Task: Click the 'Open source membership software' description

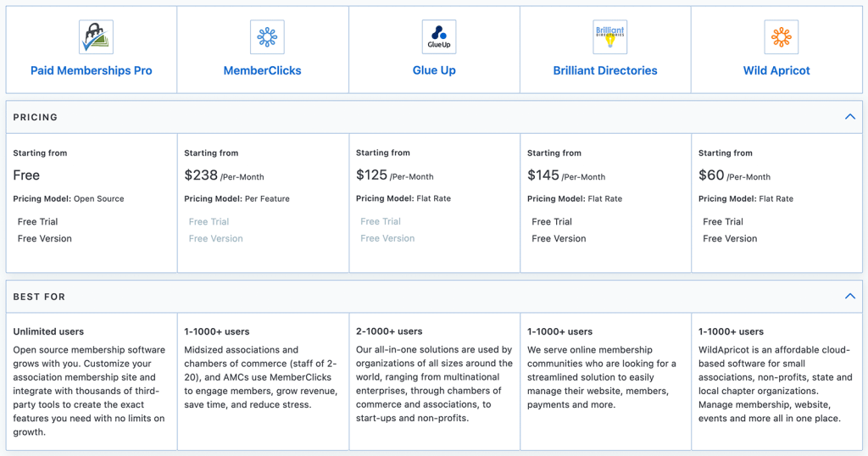Action: [90, 391]
